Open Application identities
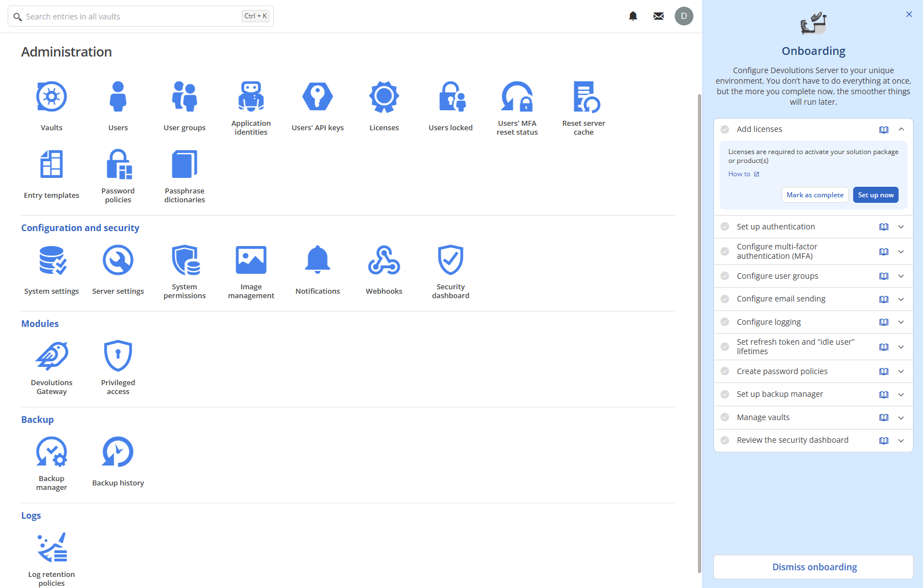This screenshot has height=588, width=923. point(251,96)
